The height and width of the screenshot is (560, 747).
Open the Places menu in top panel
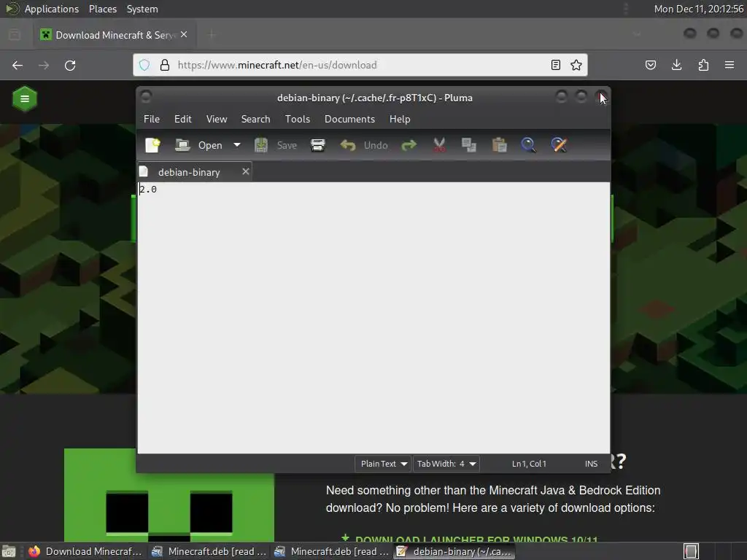pos(102,9)
